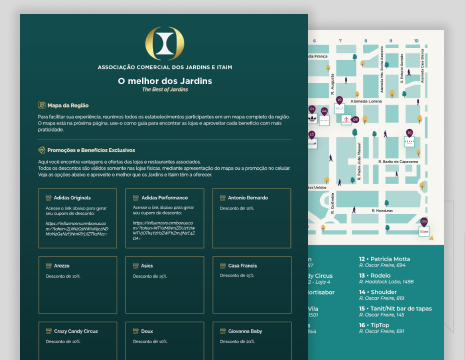Click the R. Padre João Manuel street label
Screen dimensions: 465x360
point(359,162)
